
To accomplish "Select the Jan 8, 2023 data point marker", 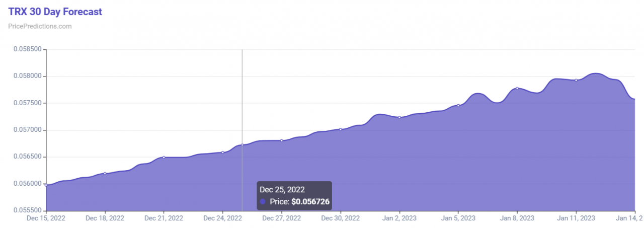I will [x=517, y=88].
